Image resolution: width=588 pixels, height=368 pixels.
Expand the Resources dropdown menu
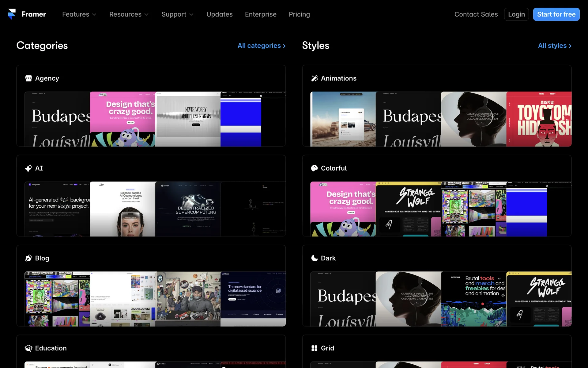click(x=129, y=14)
